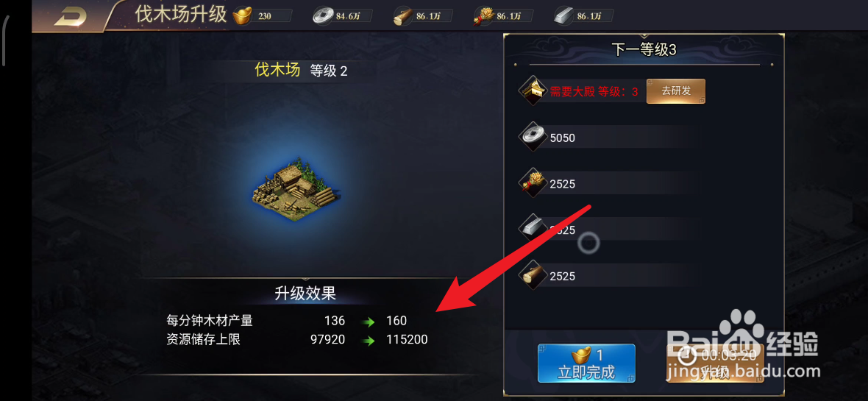The height and width of the screenshot is (401, 868).
Task: Tap the 每分钟木材产量 effect row
Action: (287, 321)
